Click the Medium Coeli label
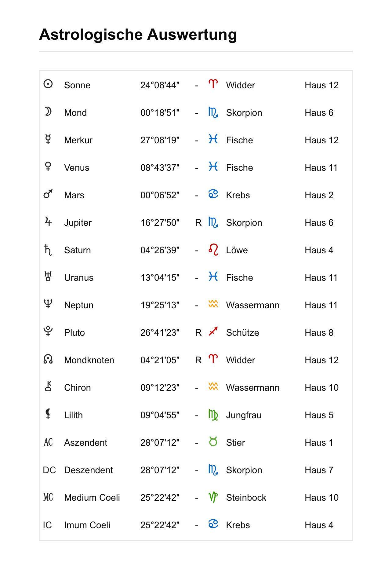Viewport: 392px width, 563px height. pyautogui.click(x=92, y=498)
